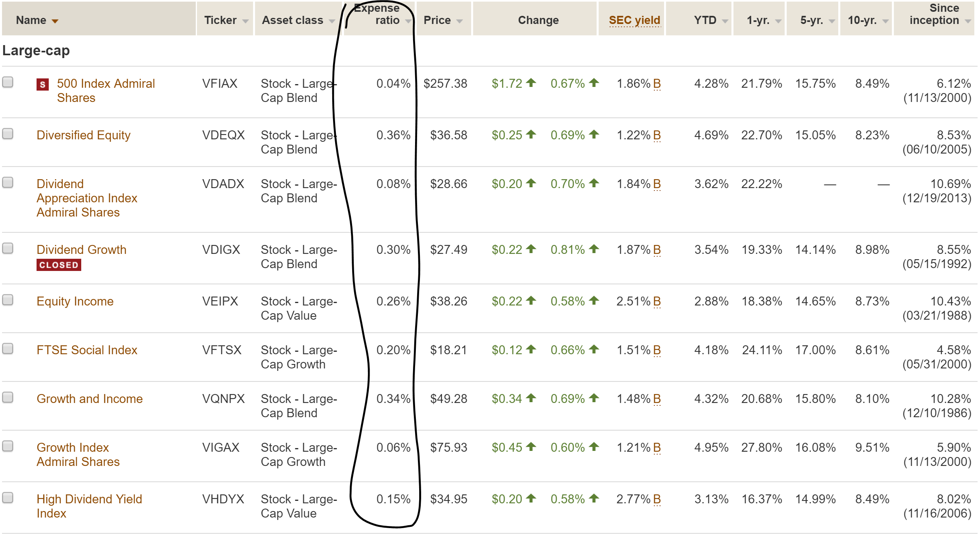980x535 pixels.
Task: Tick the checkbox for 500 Index Admiral Shares
Action: (8, 82)
